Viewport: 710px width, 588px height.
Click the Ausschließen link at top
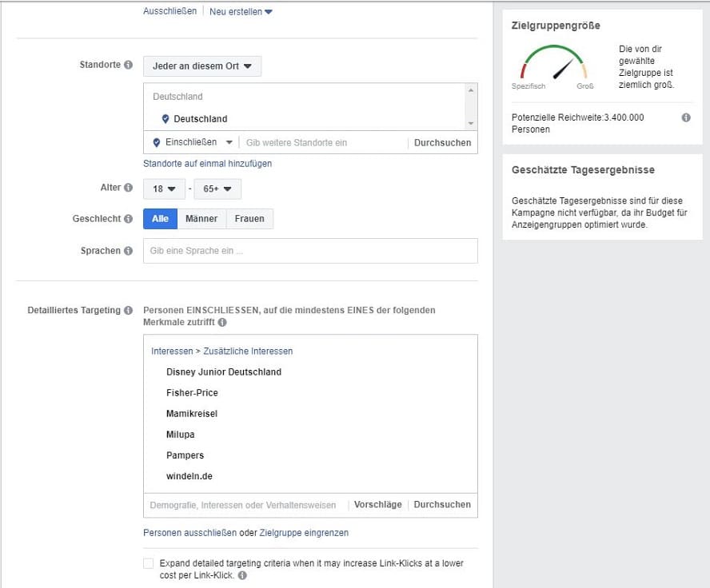pyautogui.click(x=170, y=11)
